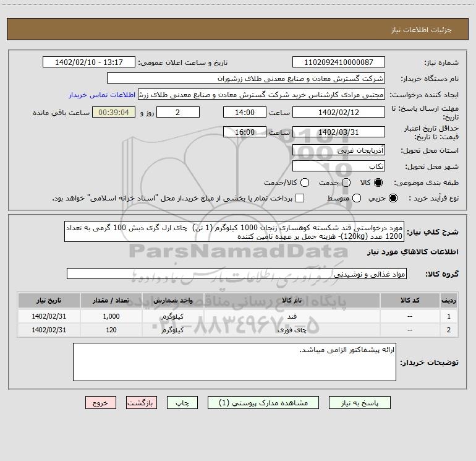Click the 14:00 deadline time field
The image size is (476, 461).
(245, 112)
